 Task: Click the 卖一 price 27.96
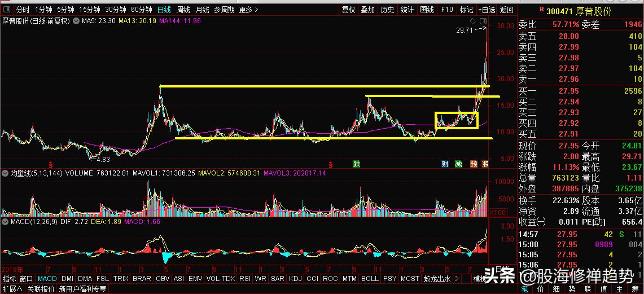coord(569,79)
